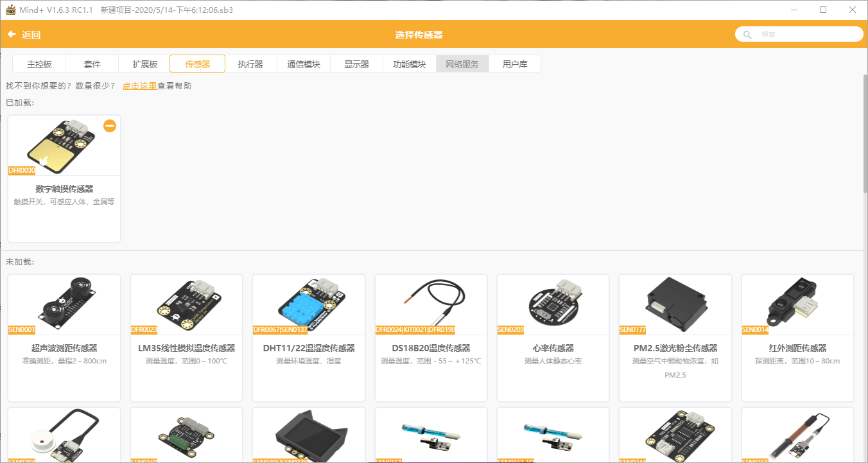This screenshot has height=463, width=868.
Task: Switch to the 扩展板 tab
Action: click(x=145, y=64)
